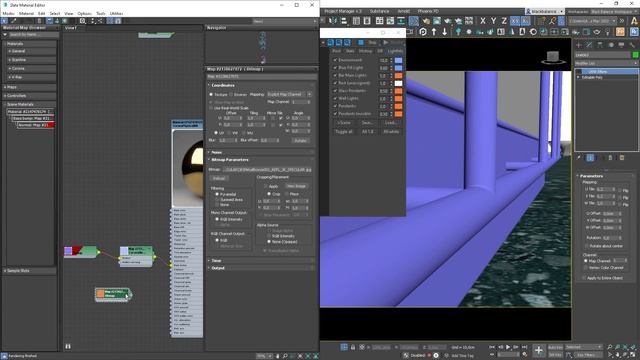The height and width of the screenshot is (360, 640).
Task: Open the Mapping type dropdown in Coordinates
Action: tap(289, 94)
